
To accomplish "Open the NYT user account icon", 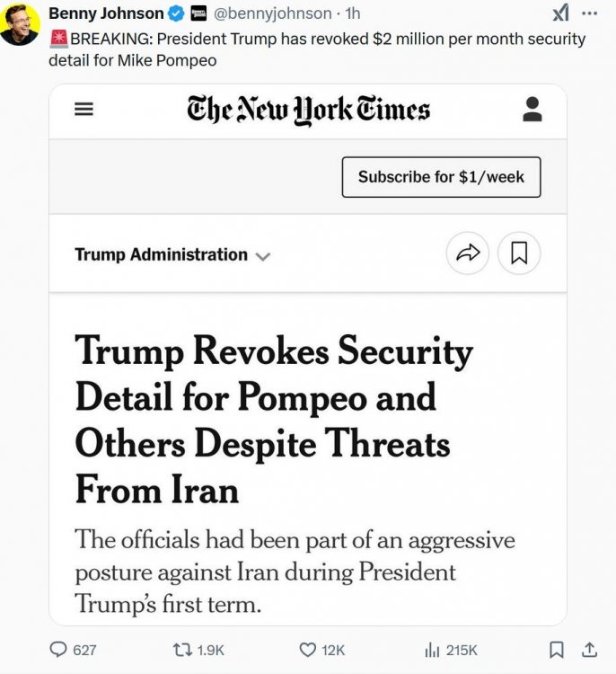I will [532, 110].
